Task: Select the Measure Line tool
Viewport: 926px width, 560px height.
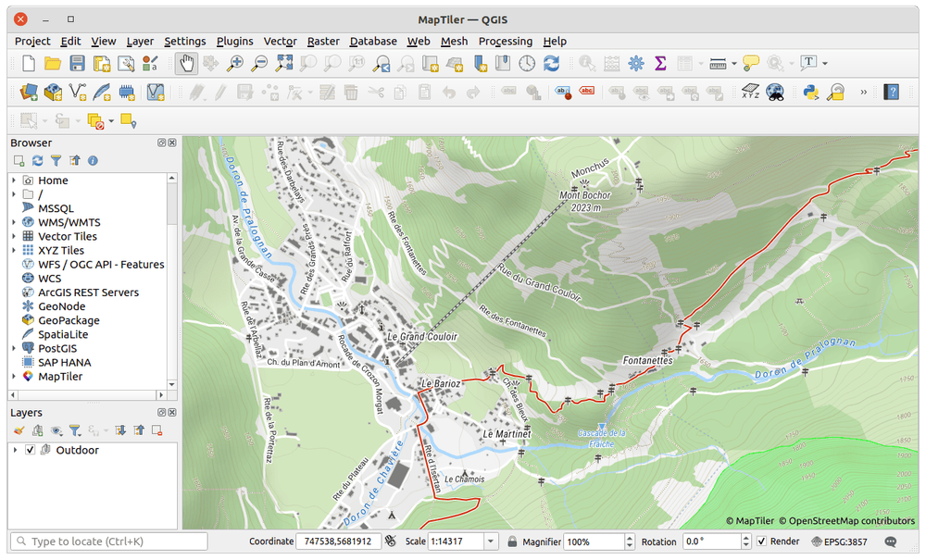Action: coord(716,63)
